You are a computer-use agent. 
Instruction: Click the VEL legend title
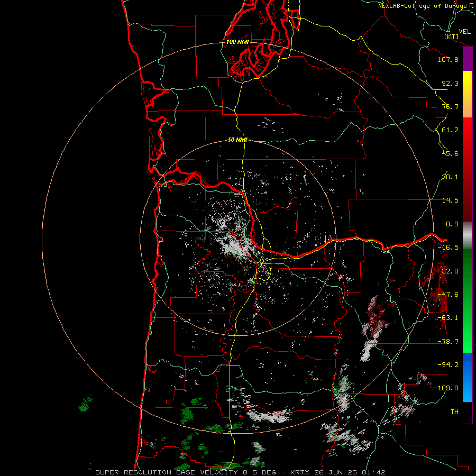click(464, 32)
